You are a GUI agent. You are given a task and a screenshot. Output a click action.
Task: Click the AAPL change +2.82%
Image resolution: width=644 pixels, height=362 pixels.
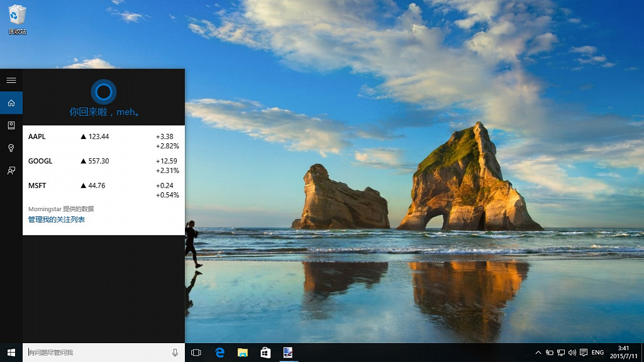[167, 146]
